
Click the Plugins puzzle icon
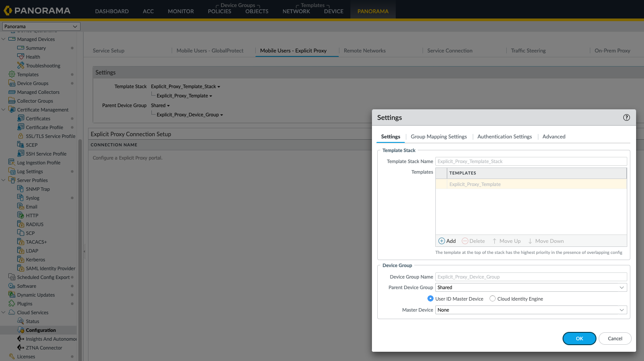click(12, 304)
